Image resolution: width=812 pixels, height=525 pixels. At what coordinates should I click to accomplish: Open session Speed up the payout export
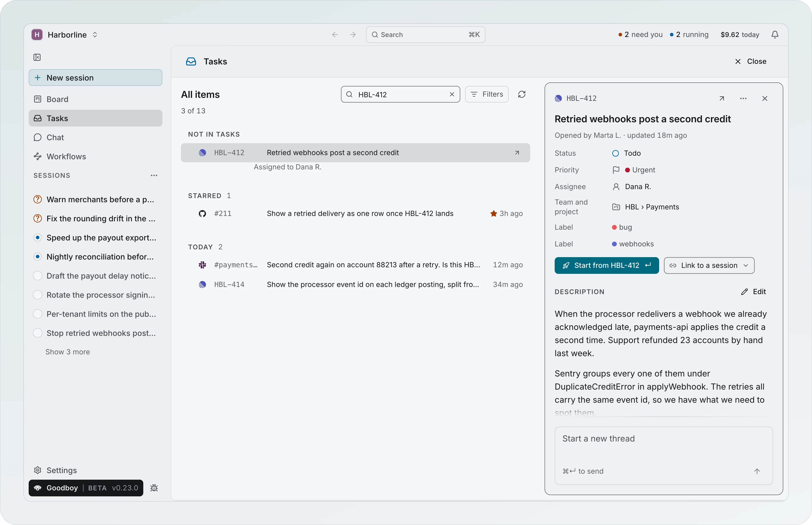95,238
